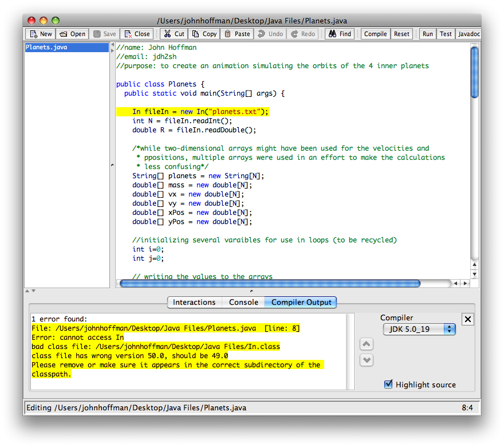Click the up arrow below the file list
This screenshot has height=447, width=504.
click(27, 291)
